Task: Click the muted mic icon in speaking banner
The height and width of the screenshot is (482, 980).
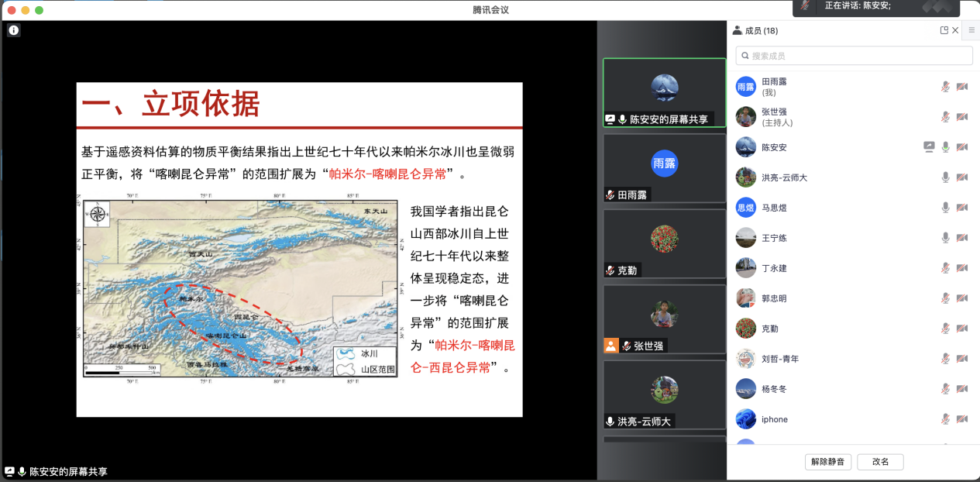Action: coord(806,6)
